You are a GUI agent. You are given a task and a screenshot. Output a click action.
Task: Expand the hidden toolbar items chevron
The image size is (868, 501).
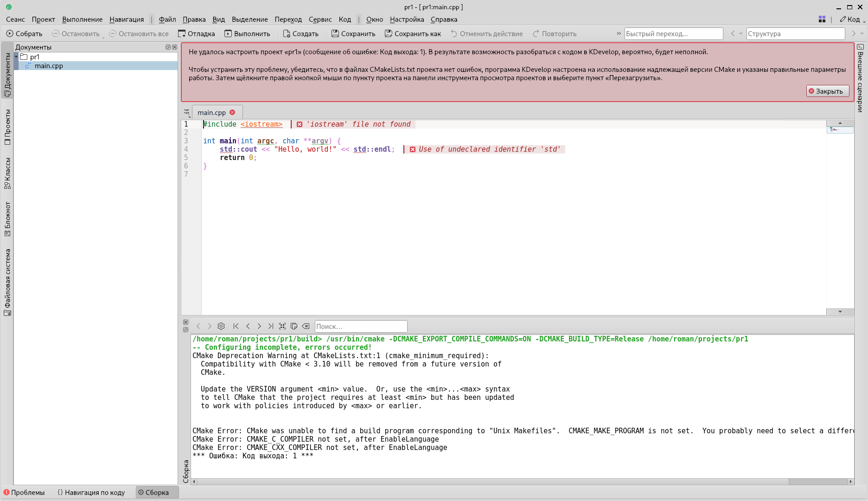pyautogui.click(x=618, y=33)
